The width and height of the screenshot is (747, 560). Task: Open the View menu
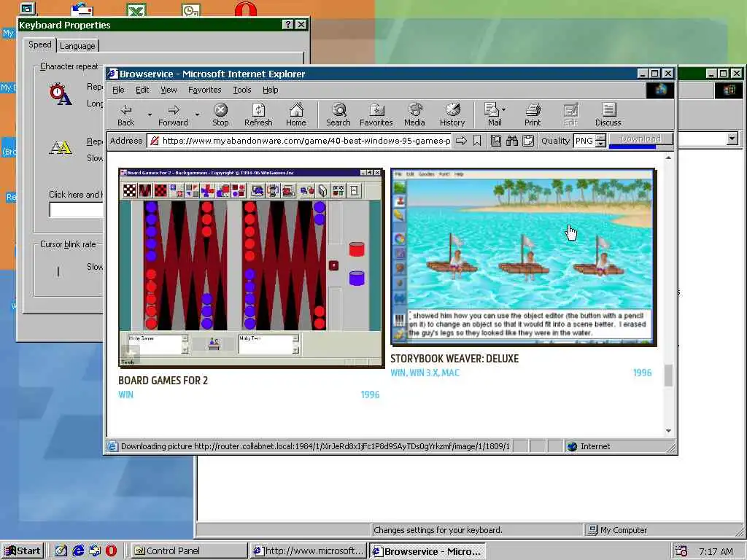point(169,90)
